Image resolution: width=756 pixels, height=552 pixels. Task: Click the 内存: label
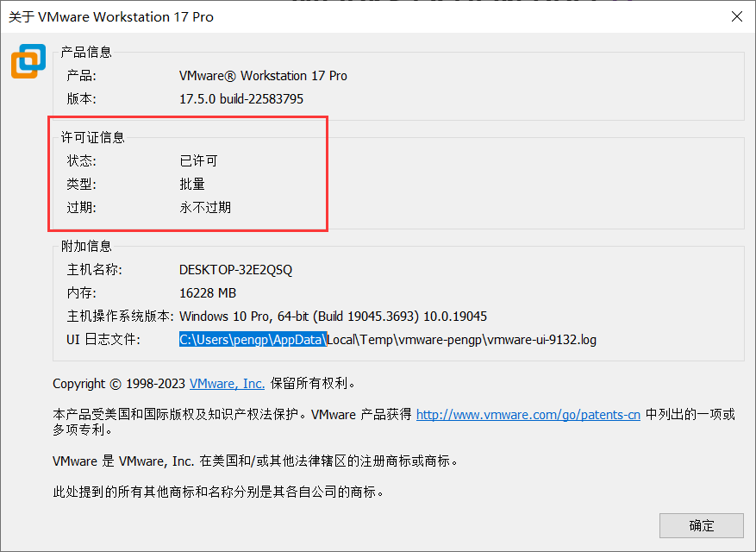82,293
